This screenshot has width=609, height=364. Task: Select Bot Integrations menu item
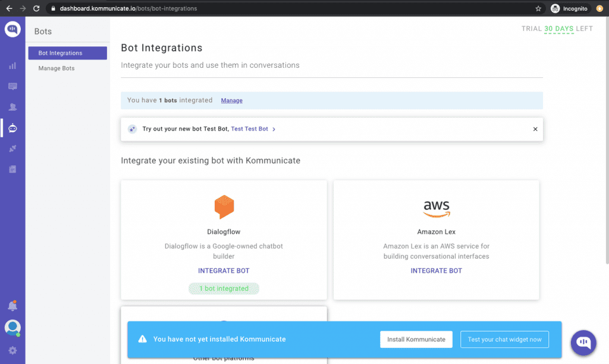tap(68, 53)
